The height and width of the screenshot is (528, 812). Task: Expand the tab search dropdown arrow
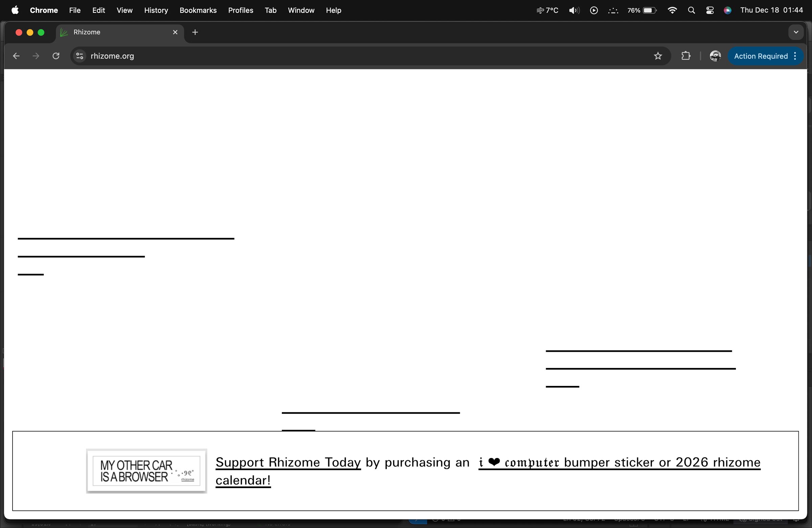tap(796, 32)
